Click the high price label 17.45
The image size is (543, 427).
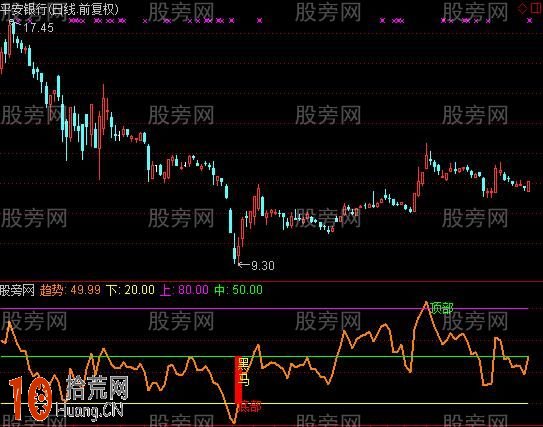(38, 28)
